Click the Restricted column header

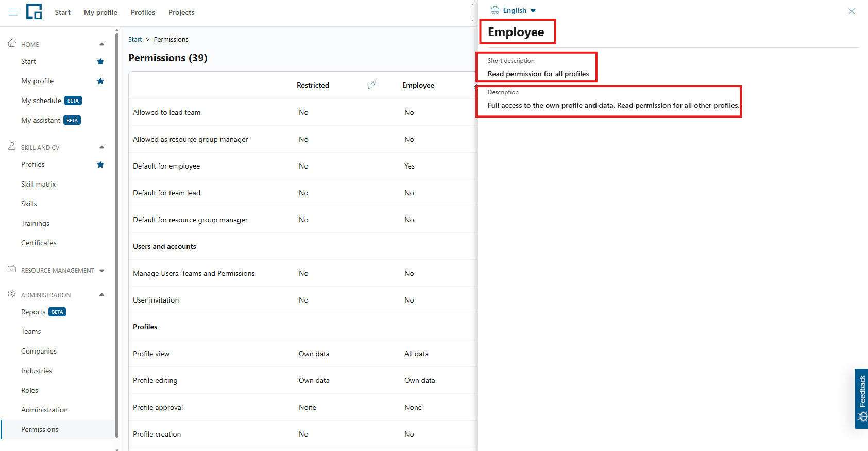click(x=313, y=86)
